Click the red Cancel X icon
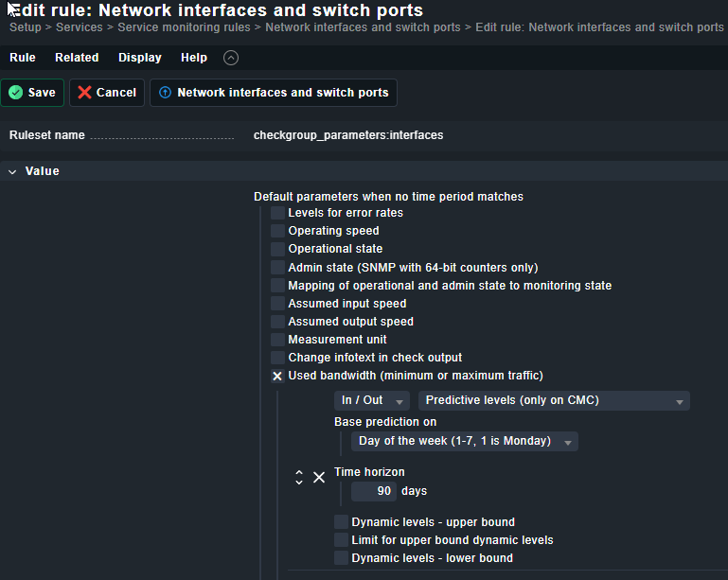The height and width of the screenshot is (580, 728). click(x=85, y=93)
